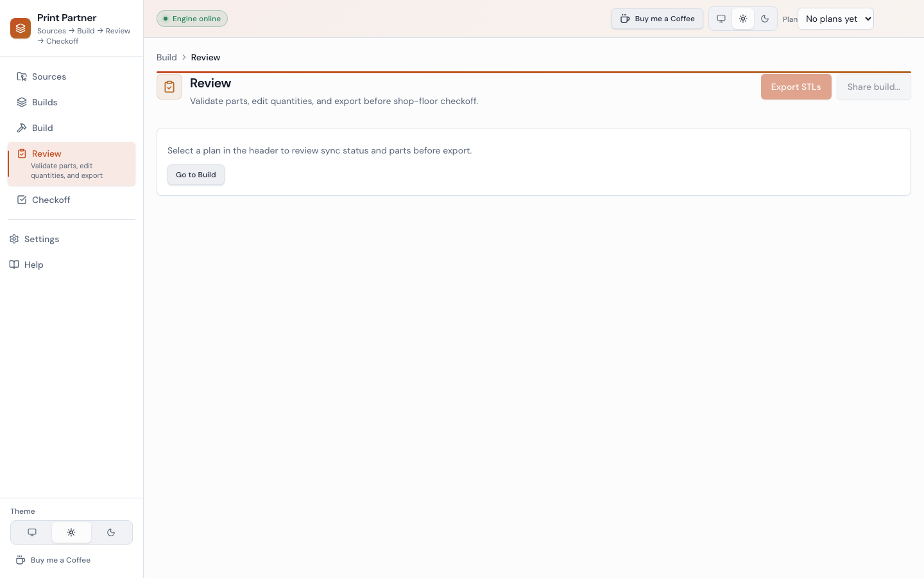This screenshot has width=924, height=578.
Task: Click the Export STLs button
Action: [796, 87]
